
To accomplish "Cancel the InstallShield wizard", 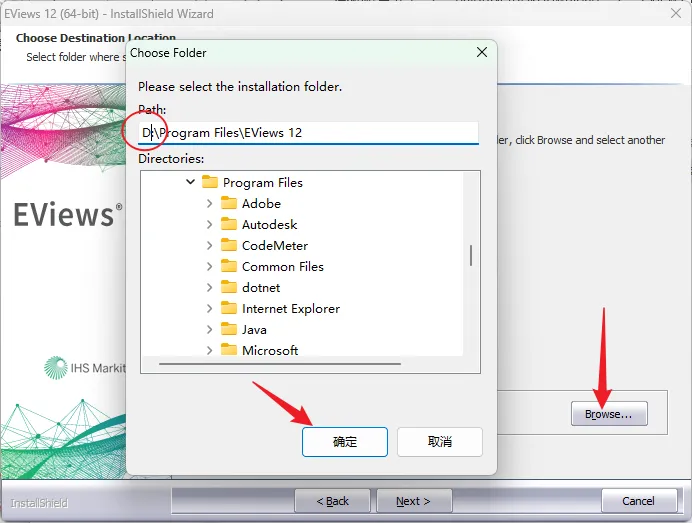I will 639,501.
